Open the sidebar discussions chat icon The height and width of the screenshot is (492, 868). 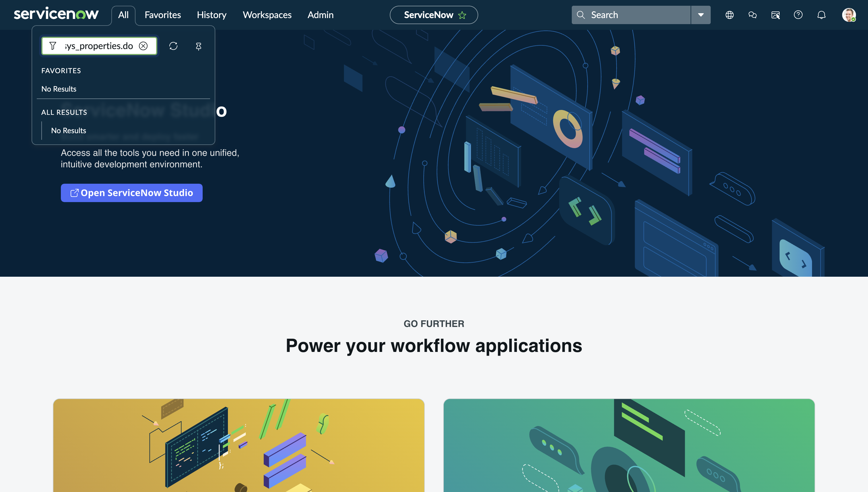(752, 15)
